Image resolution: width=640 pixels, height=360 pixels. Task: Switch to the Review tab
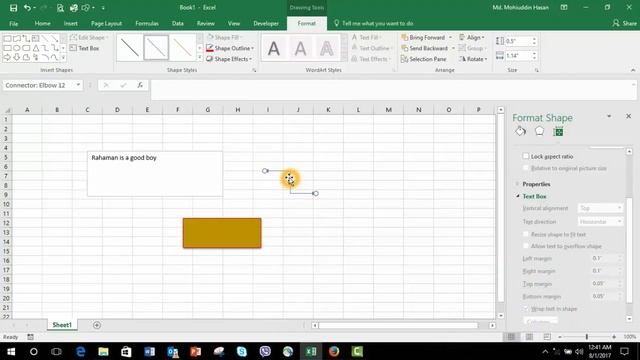point(206,23)
